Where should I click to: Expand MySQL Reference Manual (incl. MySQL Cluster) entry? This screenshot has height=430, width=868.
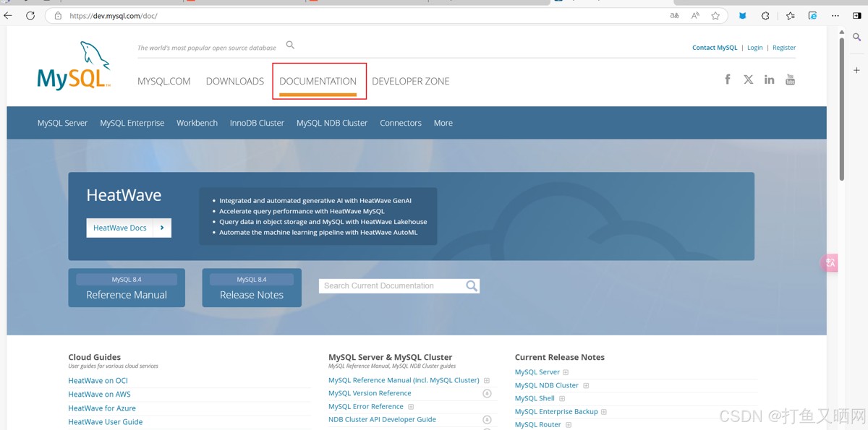(x=487, y=380)
